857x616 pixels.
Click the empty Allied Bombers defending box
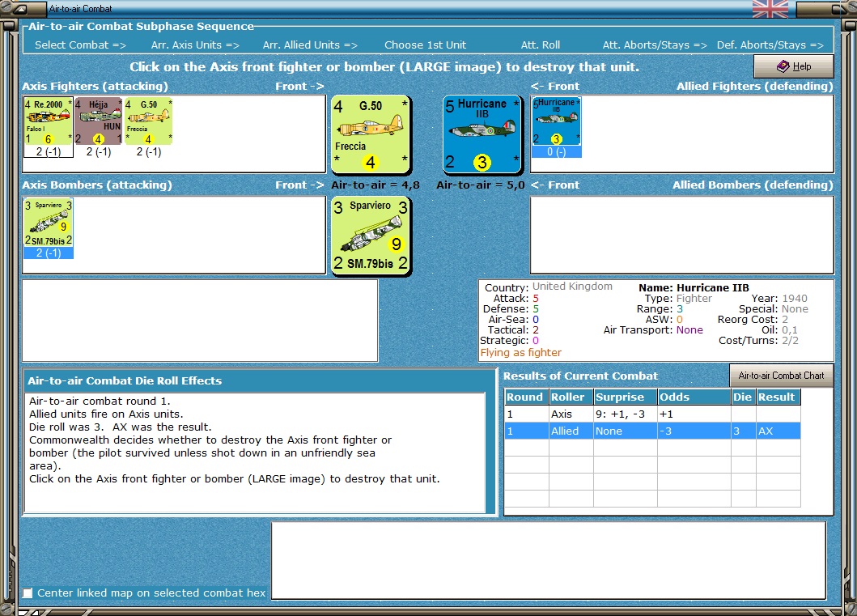tap(682, 235)
